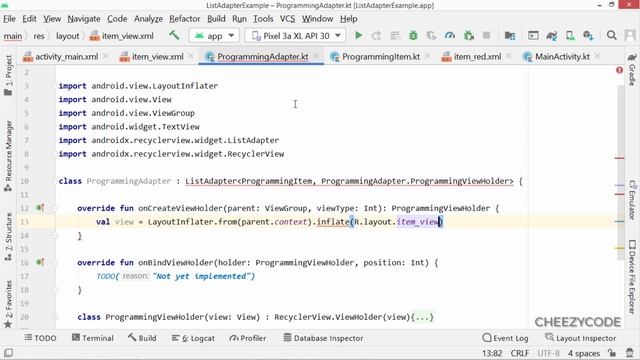This screenshot has height=360, width=640.
Task: Open the Refactor menu
Action: (184, 19)
